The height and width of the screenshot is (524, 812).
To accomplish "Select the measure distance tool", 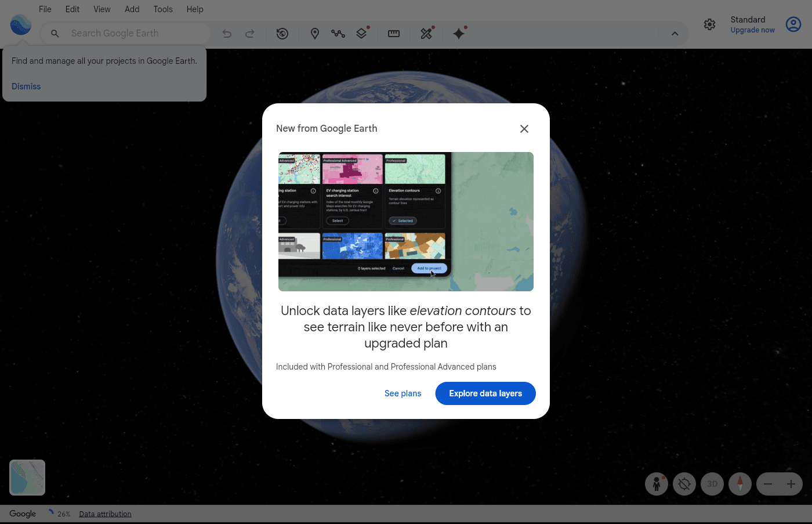I will click(394, 34).
